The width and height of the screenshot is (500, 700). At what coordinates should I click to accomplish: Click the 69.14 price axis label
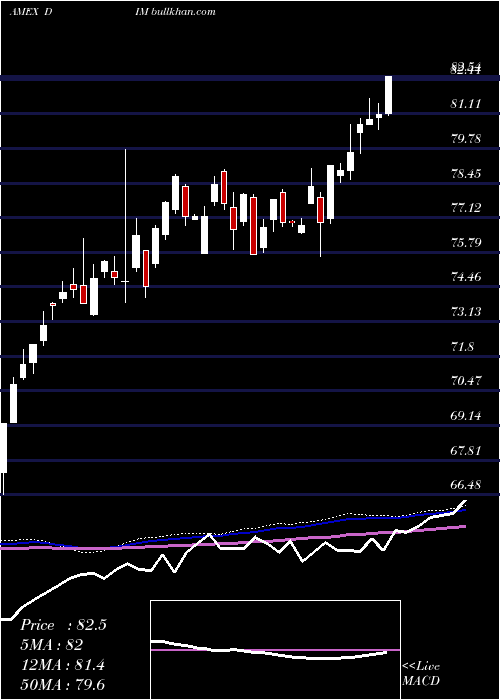(466, 416)
